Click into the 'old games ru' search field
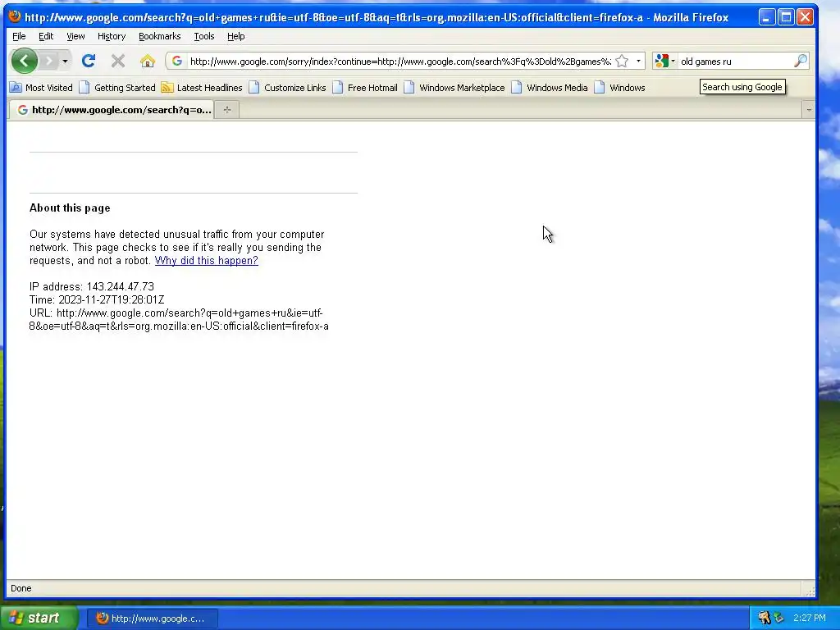Screen dimensions: 840x630 click(x=735, y=61)
